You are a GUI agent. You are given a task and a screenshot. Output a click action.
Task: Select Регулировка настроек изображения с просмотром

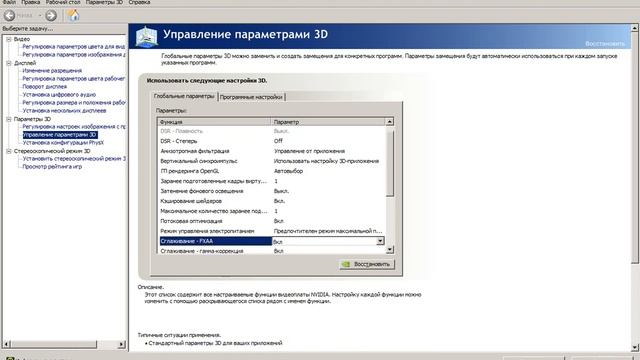(x=73, y=127)
